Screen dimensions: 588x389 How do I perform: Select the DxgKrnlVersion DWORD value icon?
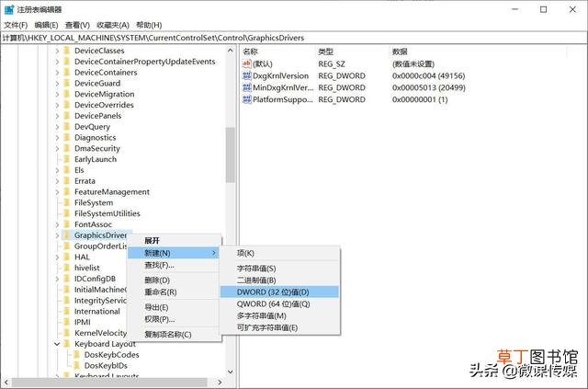(x=247, y=75)
